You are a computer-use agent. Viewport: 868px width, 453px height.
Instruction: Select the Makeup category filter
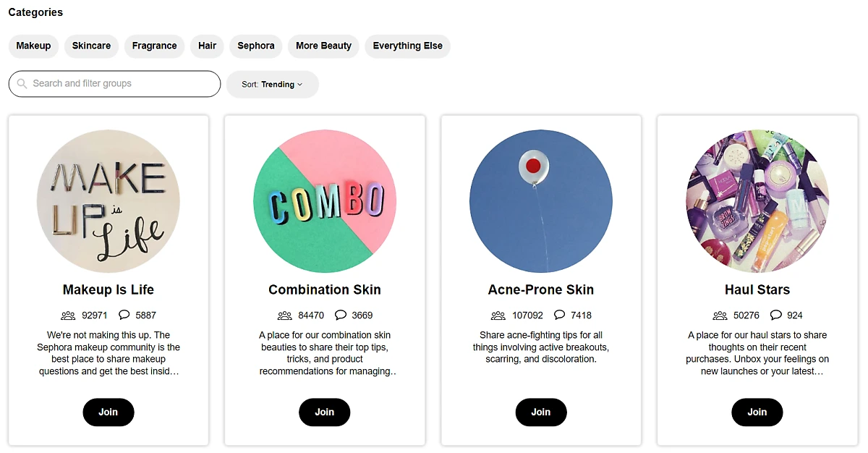[33, 46]
